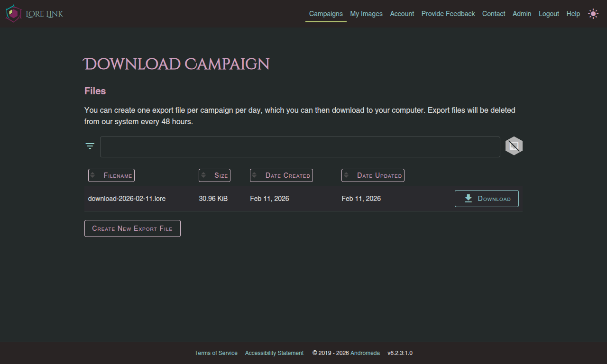Clear the filter using the hexagon icon

pos(514,146)
